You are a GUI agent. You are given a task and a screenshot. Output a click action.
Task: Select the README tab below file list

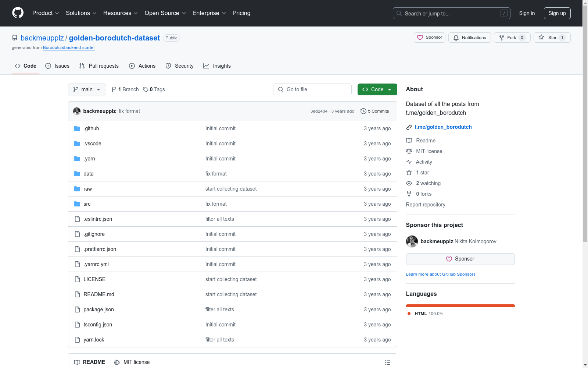[90, 362]
